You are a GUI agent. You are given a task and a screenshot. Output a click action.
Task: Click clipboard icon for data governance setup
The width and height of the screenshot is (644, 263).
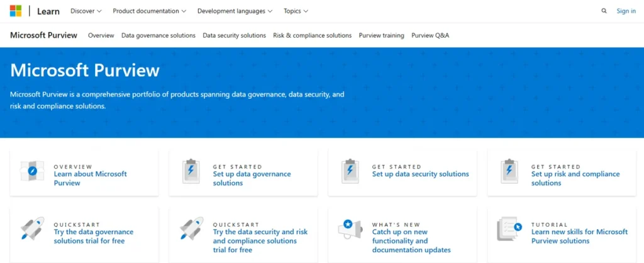[191, 171]
